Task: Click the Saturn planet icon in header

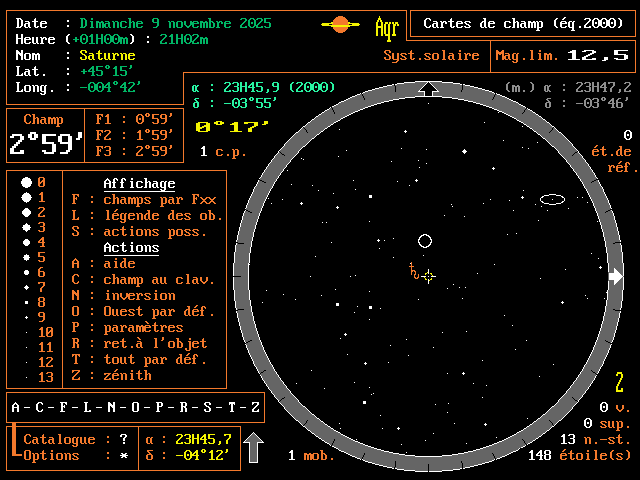Action: tap(340, 24)
